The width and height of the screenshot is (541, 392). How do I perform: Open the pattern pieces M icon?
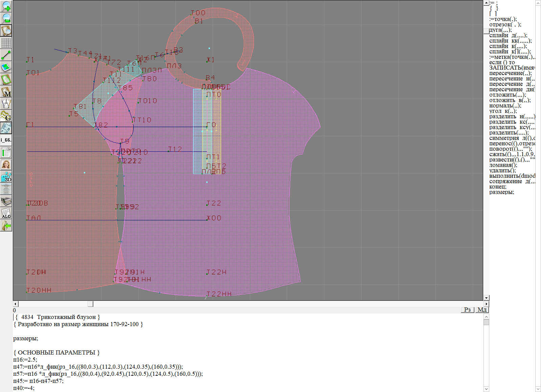(x=6, y=92)
